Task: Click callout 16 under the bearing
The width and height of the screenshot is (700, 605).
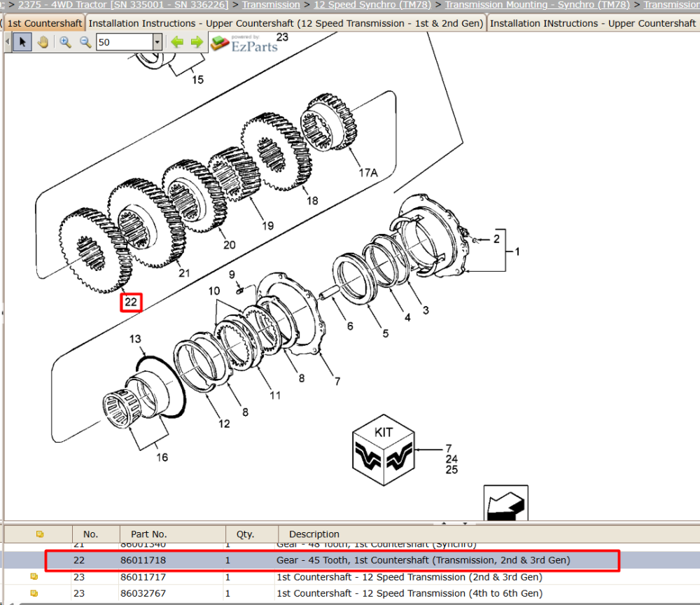Action: (x=162, y=457)
